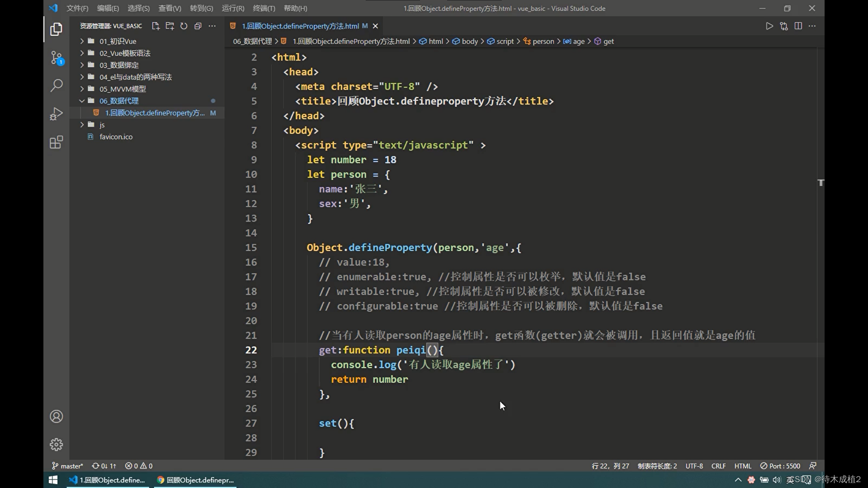Click UTF-8 encoding in status bar
The image size is (868, 488).
(x=694, y=466)
